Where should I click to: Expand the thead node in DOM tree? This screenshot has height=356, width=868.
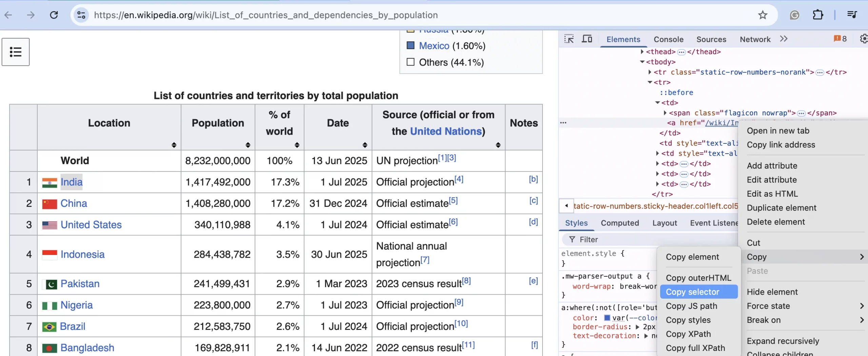coord(642,52)
